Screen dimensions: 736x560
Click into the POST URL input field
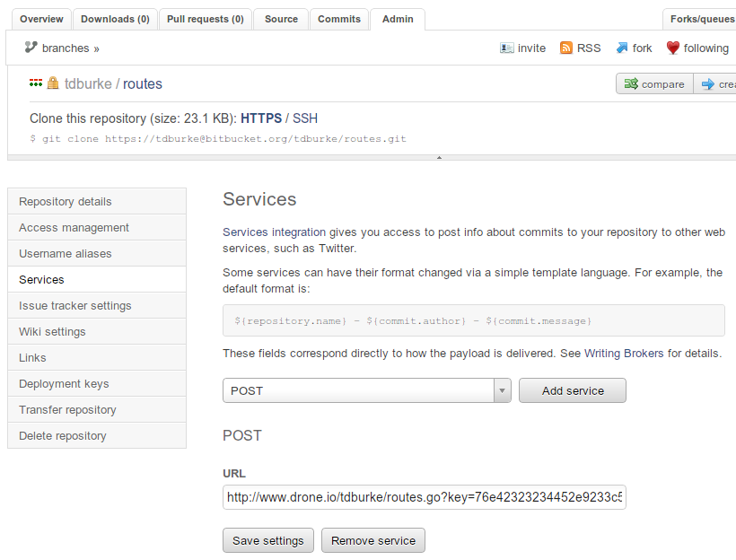point(424,497)
